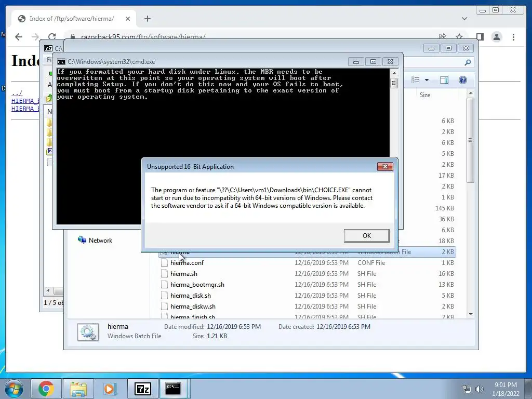Click the 17 KB size cell

pyautogui.click(x=446, y=176)
